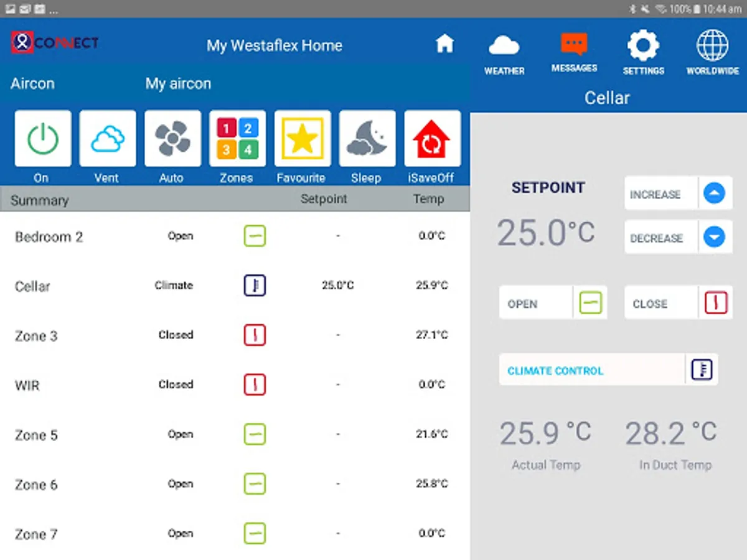Select the Cellar zone name
This screenshot has width=747, height=560.
(32, 286)
